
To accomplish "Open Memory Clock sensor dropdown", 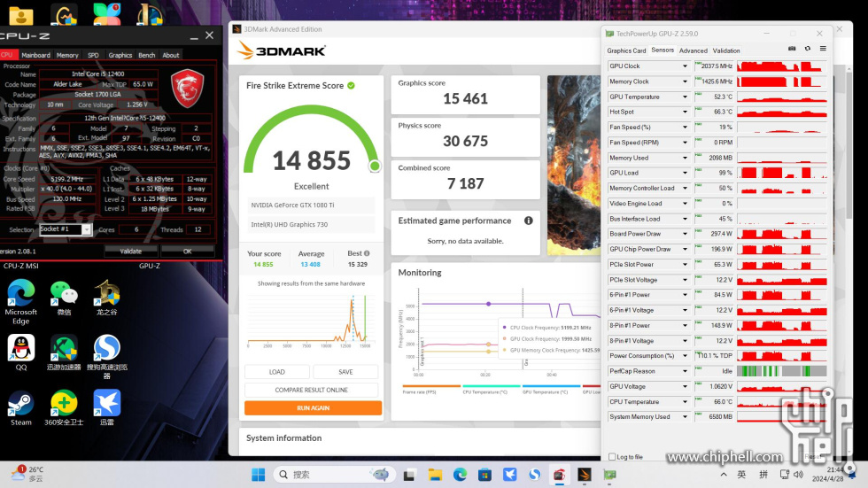I will (685, 81).
